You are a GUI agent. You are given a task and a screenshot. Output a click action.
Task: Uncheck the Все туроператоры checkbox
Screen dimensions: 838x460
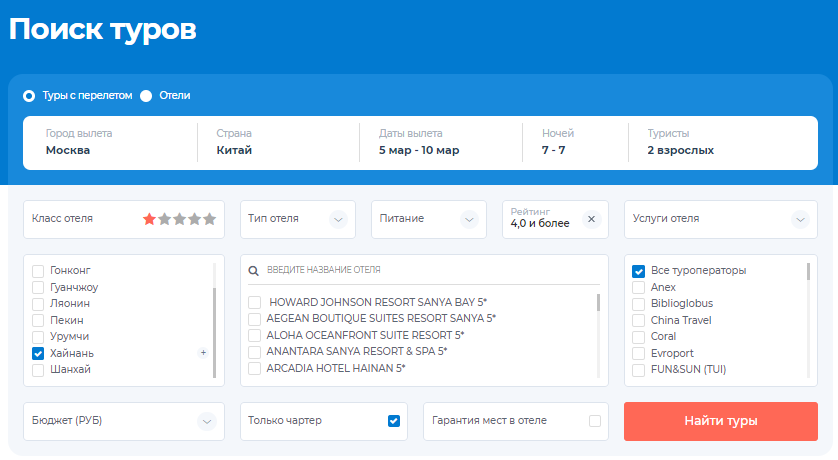point(638,271)
